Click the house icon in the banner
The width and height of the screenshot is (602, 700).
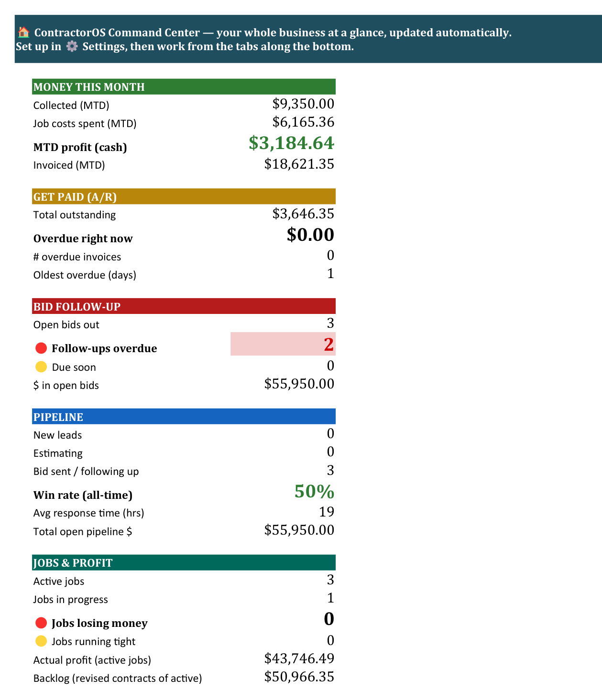23,32
